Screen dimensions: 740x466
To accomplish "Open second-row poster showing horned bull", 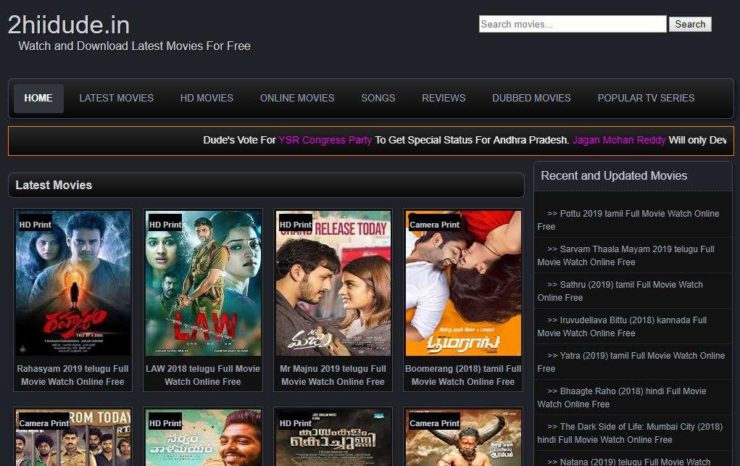I will click(463, 438).
